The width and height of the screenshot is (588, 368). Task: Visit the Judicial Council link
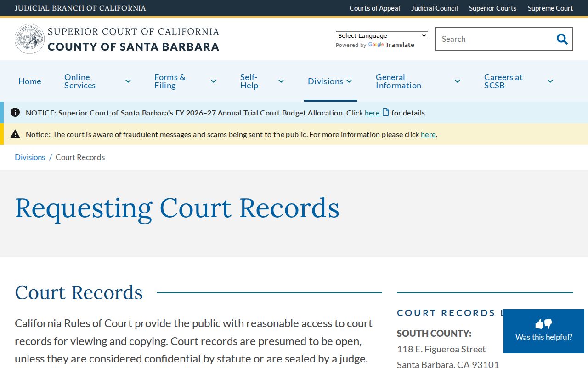click(x=435, y=8)
